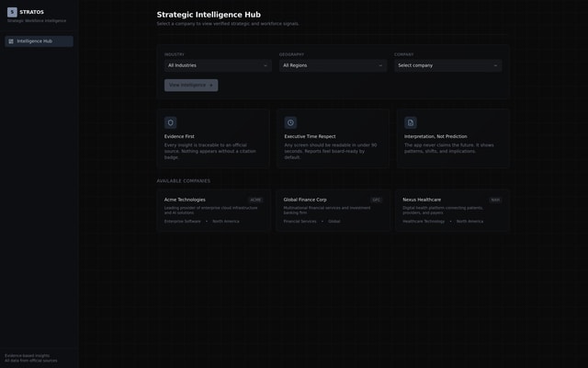Viewport: 588px width, 368px height.
Task: Click the STRATOS logo icon
Action: pos(12,12)
